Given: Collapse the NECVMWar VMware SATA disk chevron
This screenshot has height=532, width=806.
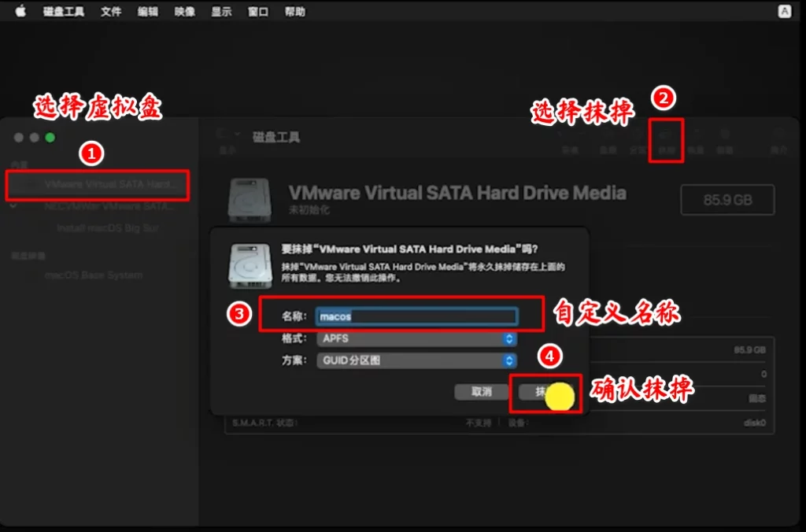Looking at the screenshot, I should point(13,206).
